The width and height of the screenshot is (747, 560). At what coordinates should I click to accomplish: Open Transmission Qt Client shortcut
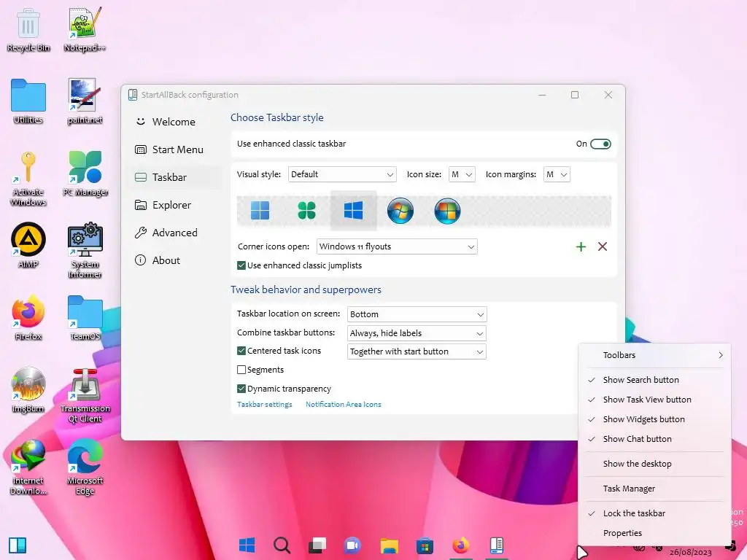[x=85, y=396]
